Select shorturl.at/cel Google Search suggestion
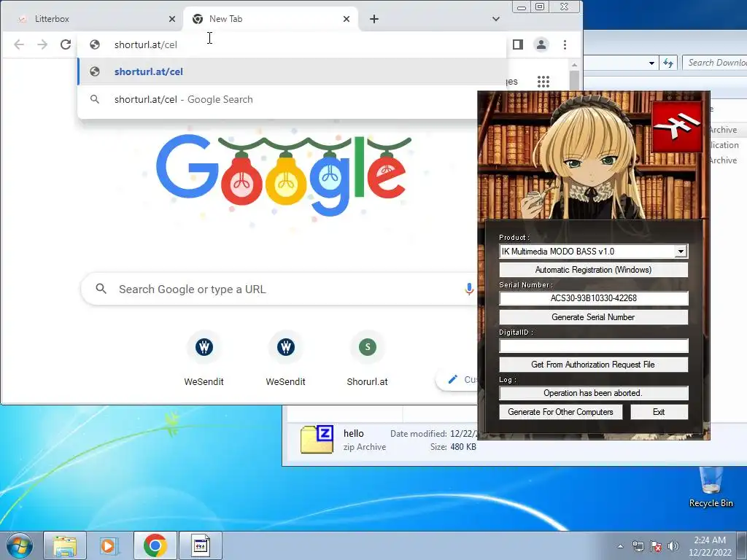Viewport: 747px width, 560px height. coord(292,99)
